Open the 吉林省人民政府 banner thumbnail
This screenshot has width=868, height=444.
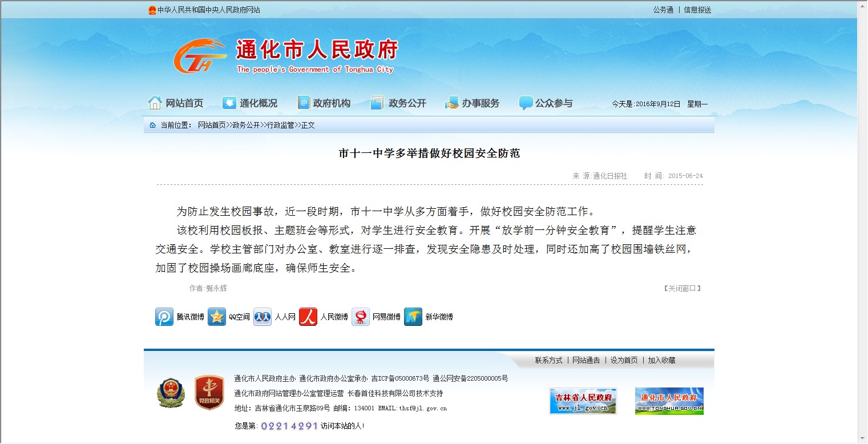[583, 401]
